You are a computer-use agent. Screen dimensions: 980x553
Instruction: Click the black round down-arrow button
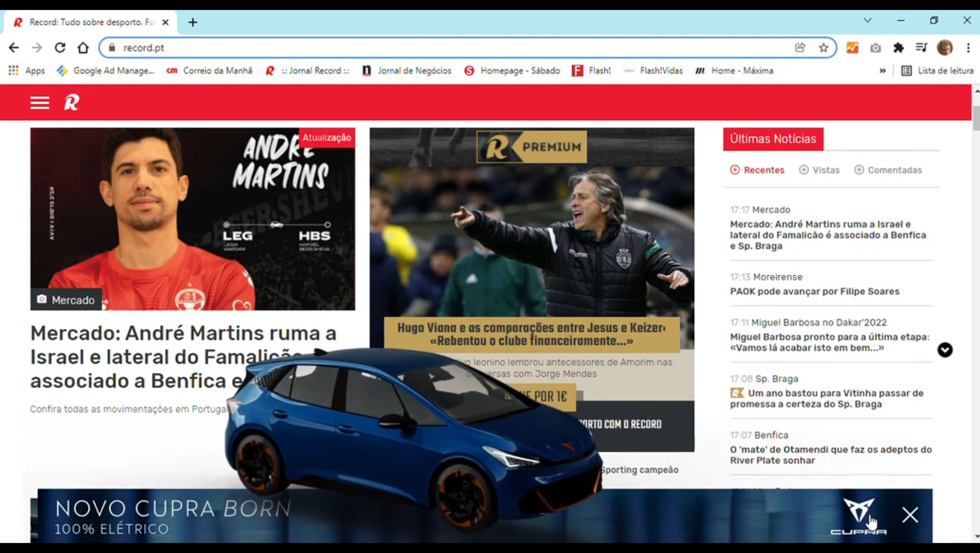coord(945,350)
